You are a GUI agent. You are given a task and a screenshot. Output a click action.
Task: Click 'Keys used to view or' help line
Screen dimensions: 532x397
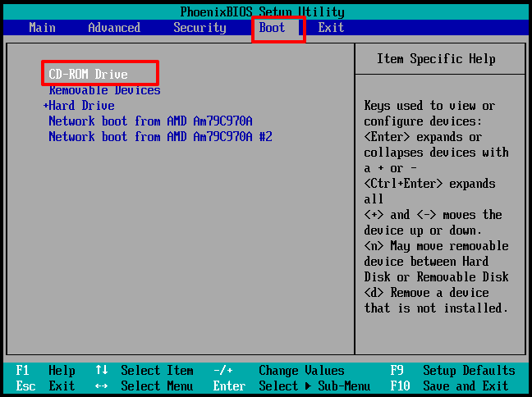point(429,106)
